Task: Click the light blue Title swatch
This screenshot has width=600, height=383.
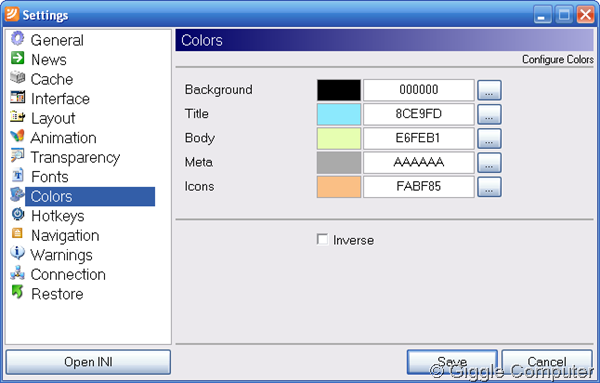Action: pyautogui.click(x=339, y=114)
